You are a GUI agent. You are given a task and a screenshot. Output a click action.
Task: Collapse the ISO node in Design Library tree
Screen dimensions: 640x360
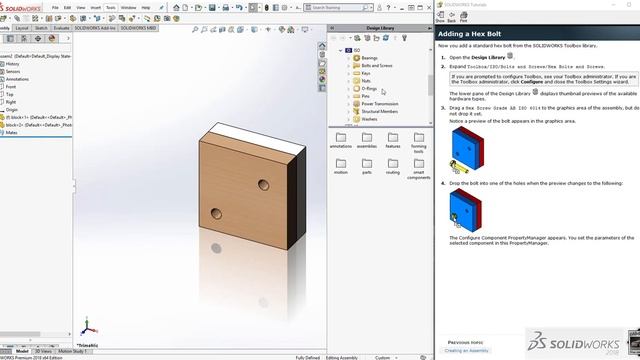tap(340, 50)
